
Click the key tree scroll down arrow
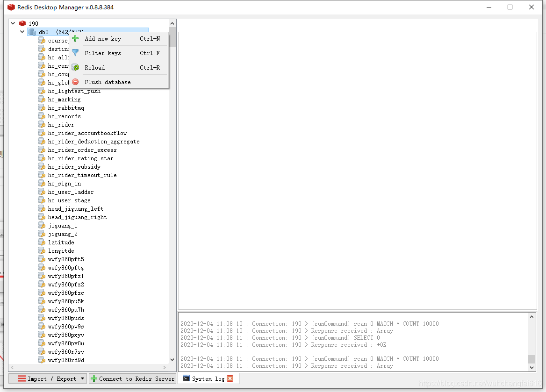point(172,360)
